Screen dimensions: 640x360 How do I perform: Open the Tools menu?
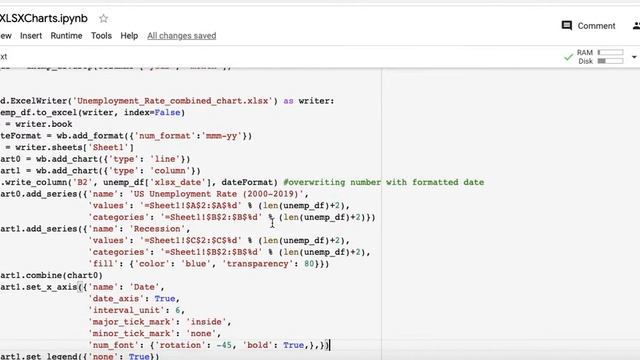click(101, 36)
